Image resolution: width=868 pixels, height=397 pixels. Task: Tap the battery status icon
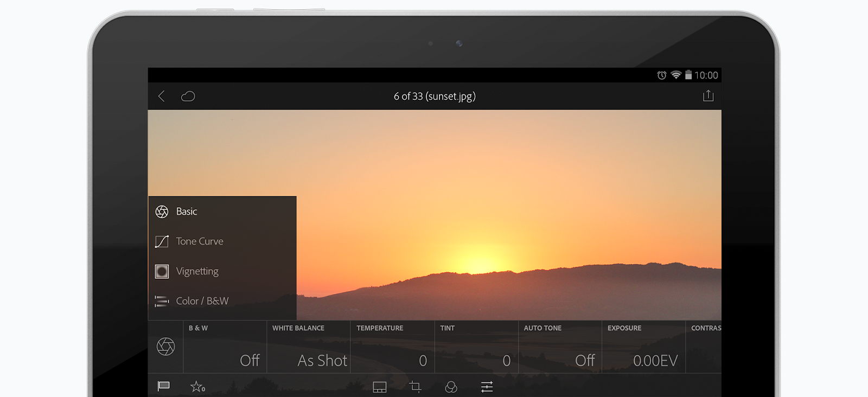coord(688,75)
